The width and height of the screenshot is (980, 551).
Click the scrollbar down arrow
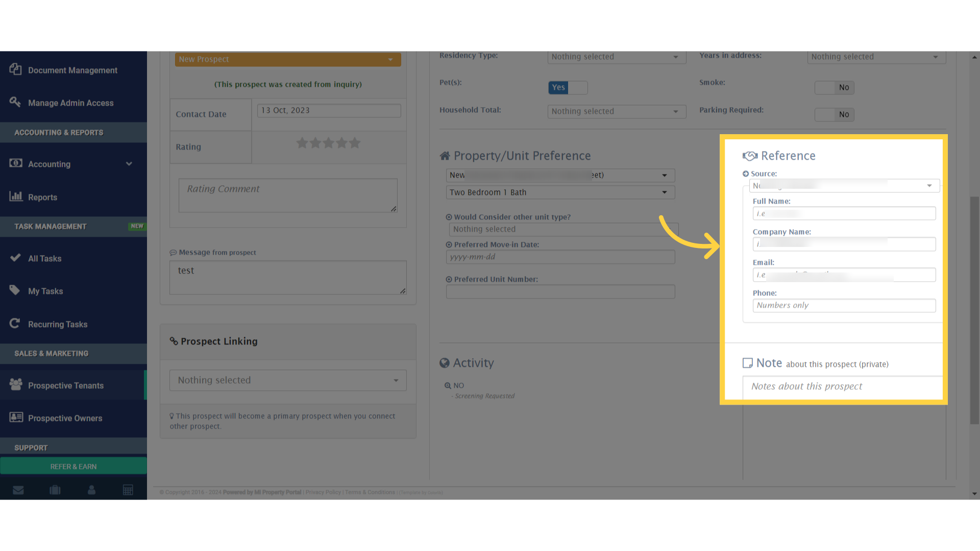(974, 494)
